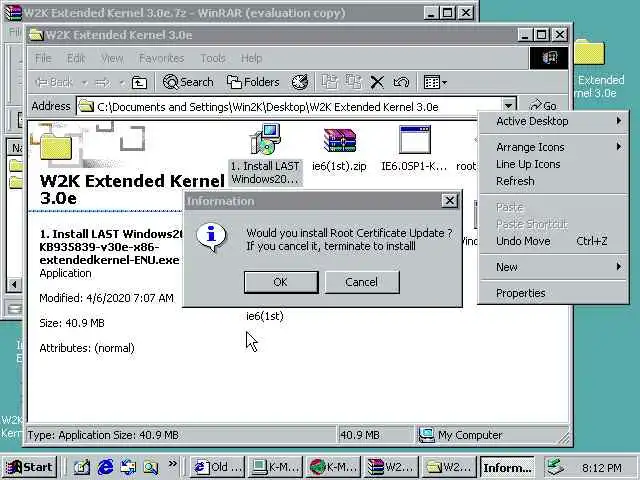
Task: Switch to K-Meleon browser taskbar button
Action: [x=333, y=467]
